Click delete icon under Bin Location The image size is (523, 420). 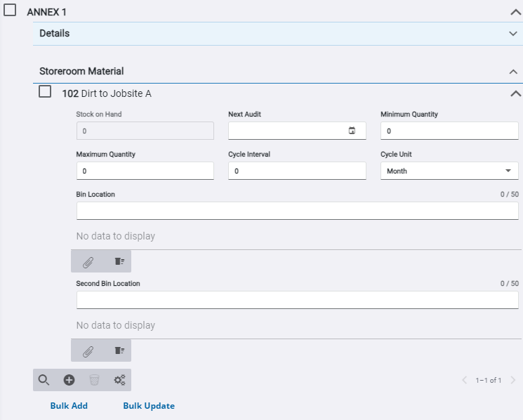[119, 261]
